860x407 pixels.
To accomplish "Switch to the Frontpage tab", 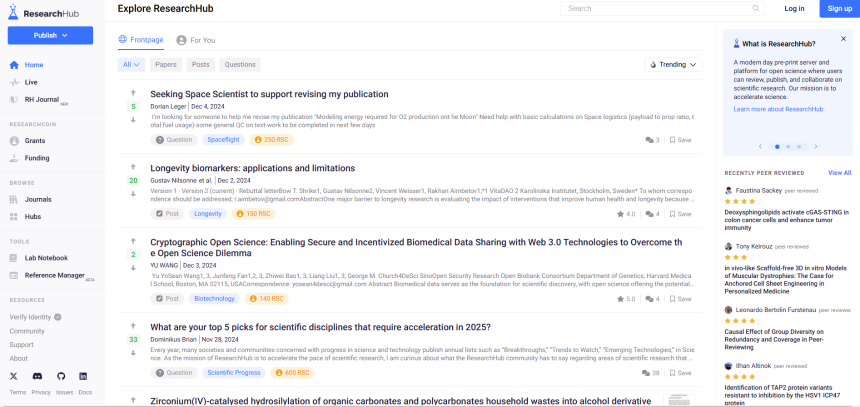I will (141, 39).
